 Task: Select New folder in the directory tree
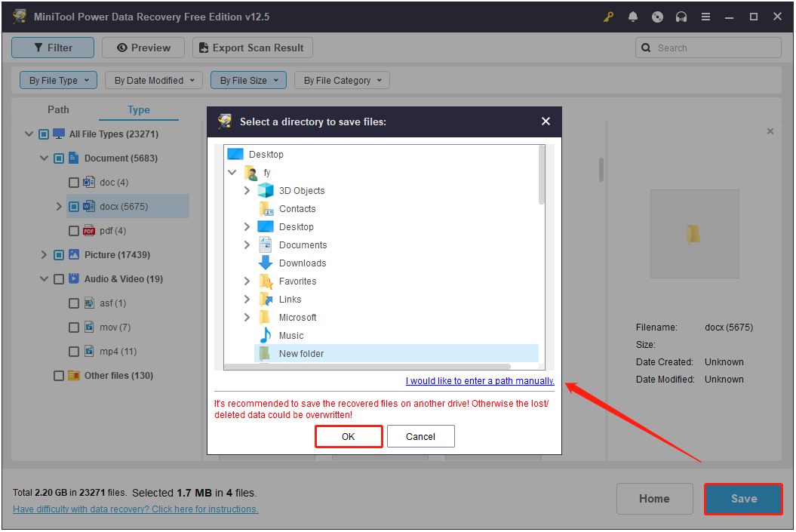(300, 353)
